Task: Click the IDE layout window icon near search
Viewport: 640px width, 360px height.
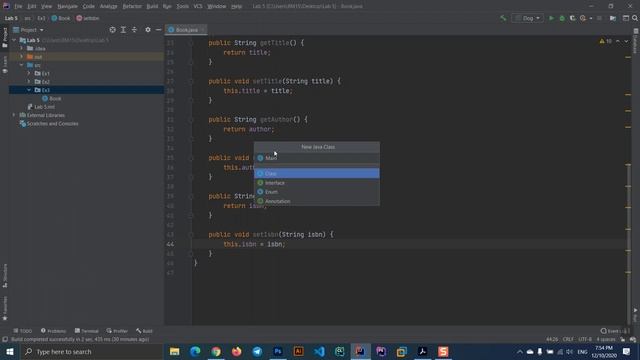Action: pos(626,18)
